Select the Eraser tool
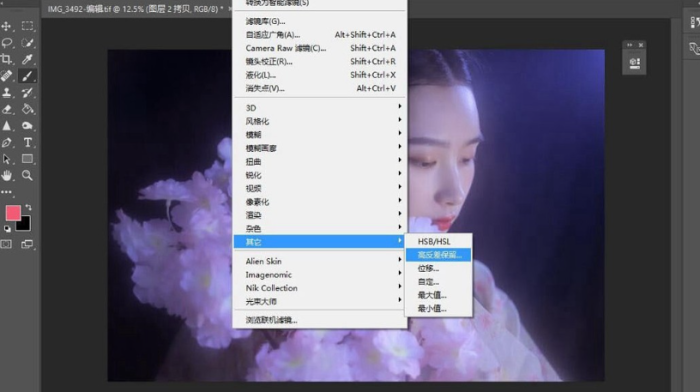 [x=7, y=109]
